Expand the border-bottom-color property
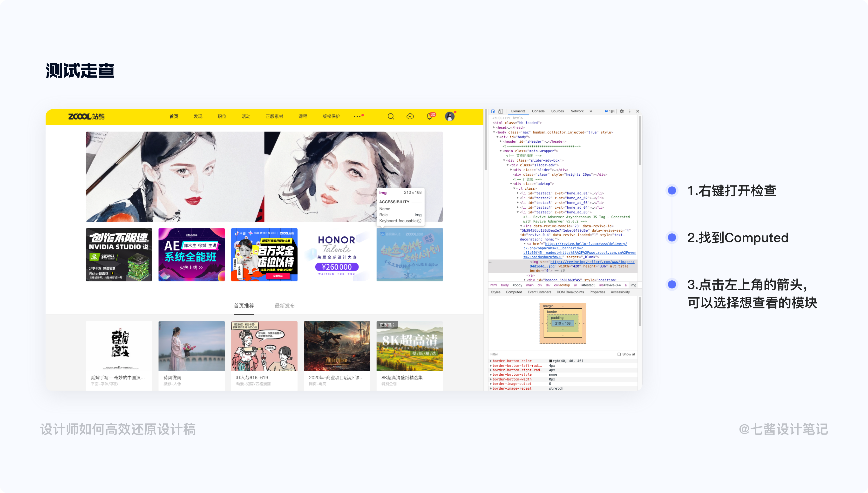 tap(491, 361)
